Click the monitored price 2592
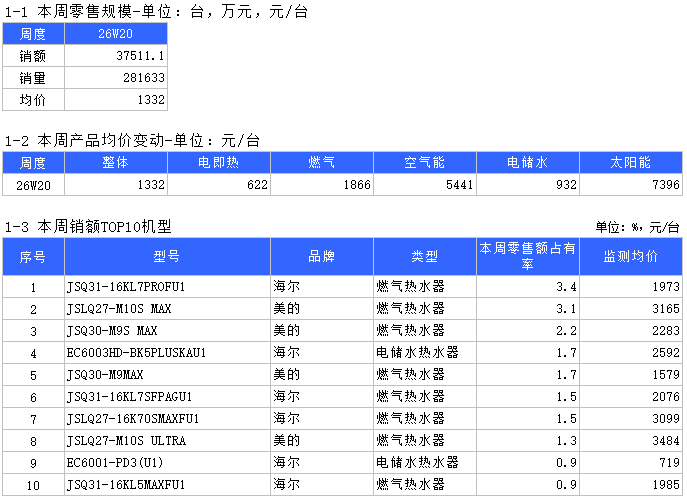 click(666, 352)
